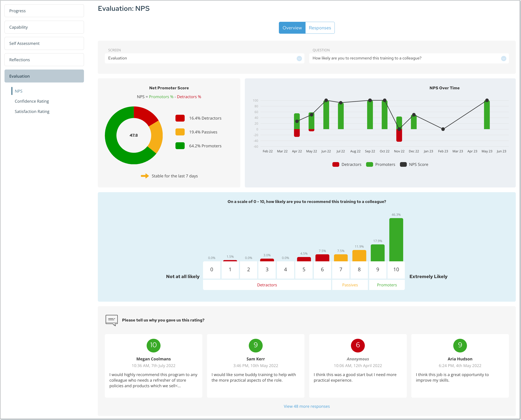Open the Progress sidebar section
The width and height of the screenshot is (521, 420).
click(44, 11)
